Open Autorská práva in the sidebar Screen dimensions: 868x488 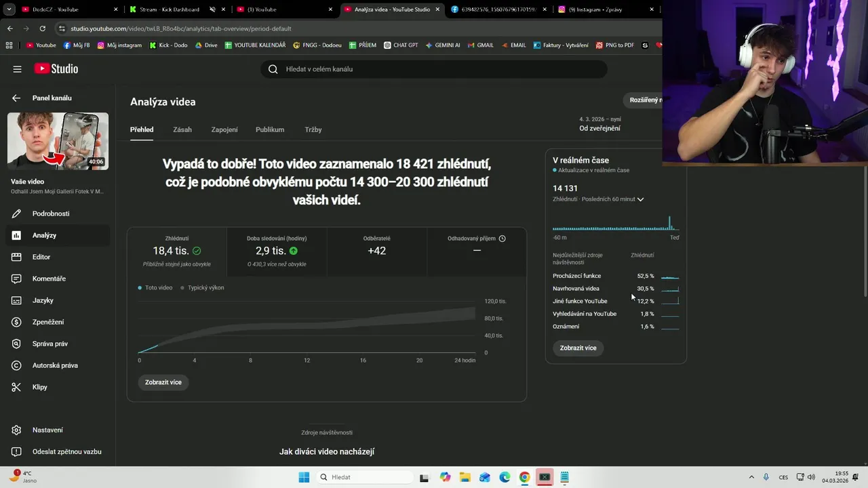coord(58,365)
